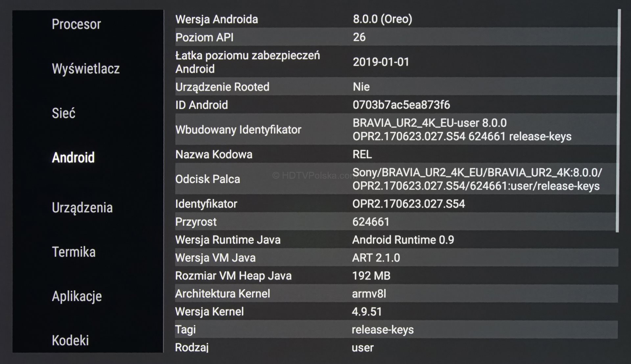Select the Architektura Kernel label
The image size is (631, 364).
[222, 294]
